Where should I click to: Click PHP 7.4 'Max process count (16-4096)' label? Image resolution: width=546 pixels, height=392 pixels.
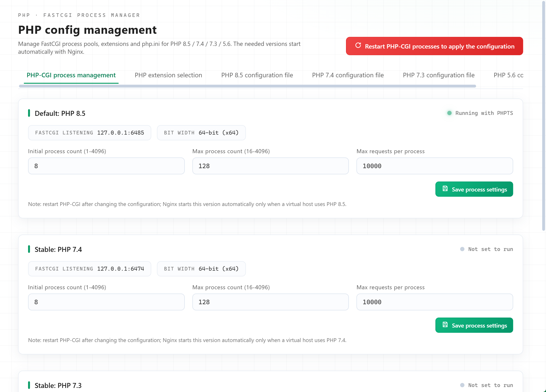tap(231, 287)
